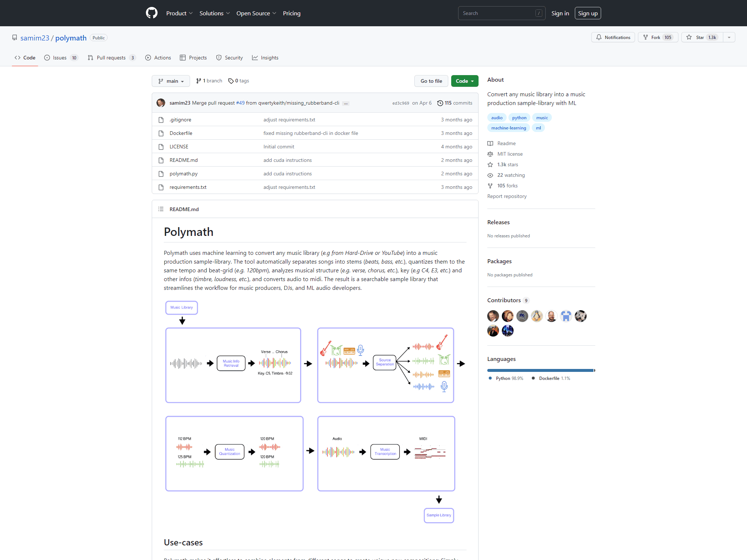Viewport: 747px width, 560px height.
Task: Open the polymath repository name link
Action: point(71,38)
